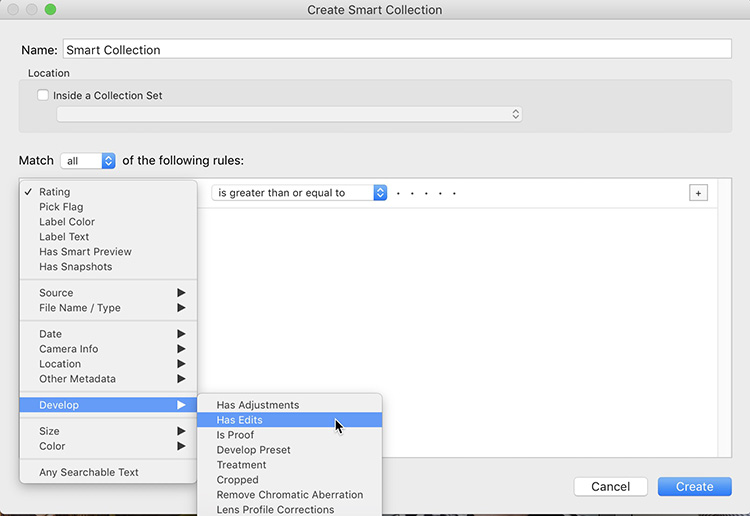The height and width of the screenshot is (516, 750).
Task: Select Has Edits from Develop submenu
Action: click(x=240, y=420)
